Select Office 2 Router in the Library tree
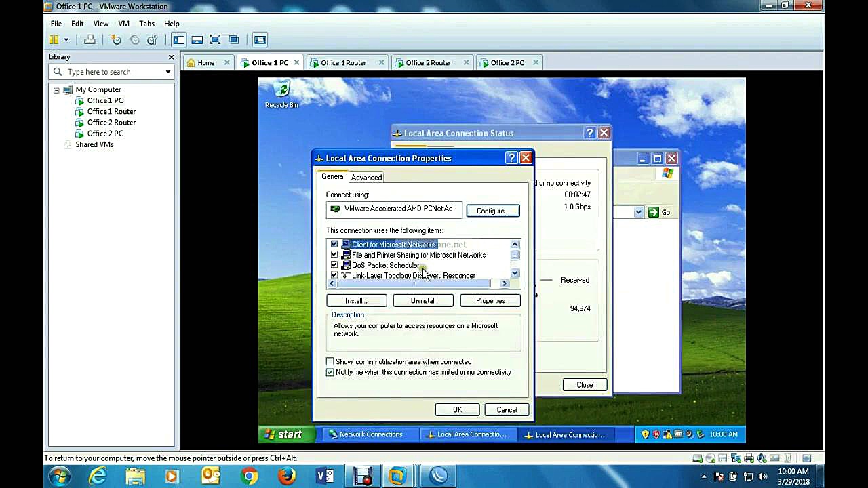The width and height of the screenshot is (868, 488). 111,123
